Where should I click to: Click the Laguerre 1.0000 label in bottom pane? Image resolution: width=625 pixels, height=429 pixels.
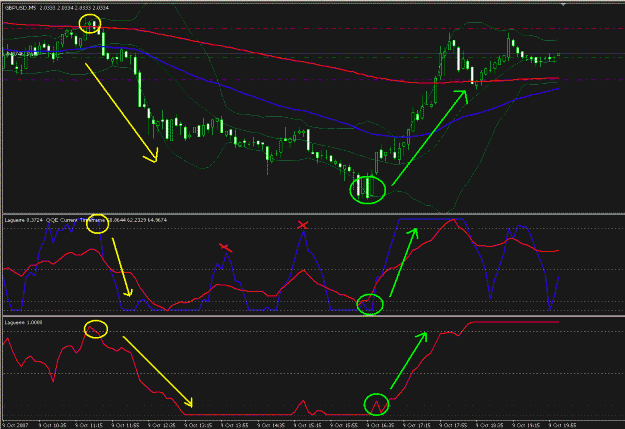point(24,322)
